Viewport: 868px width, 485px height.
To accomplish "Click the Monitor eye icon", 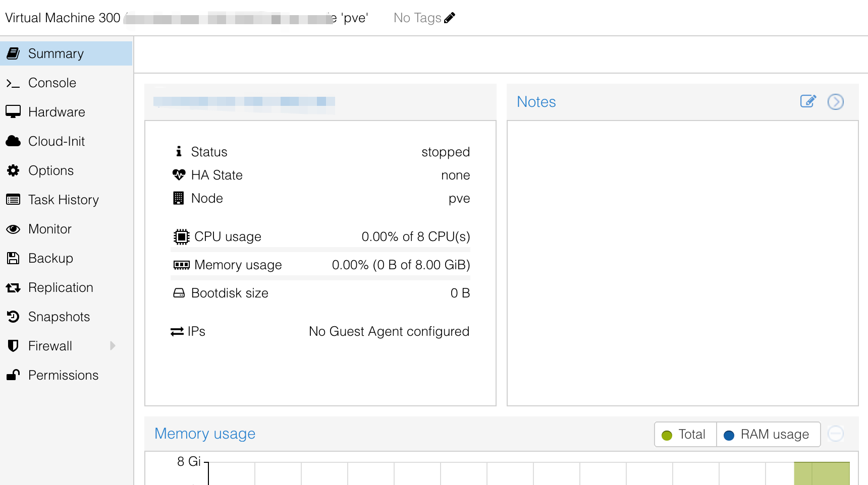I will pyautogui.click(x=13, y=229).
